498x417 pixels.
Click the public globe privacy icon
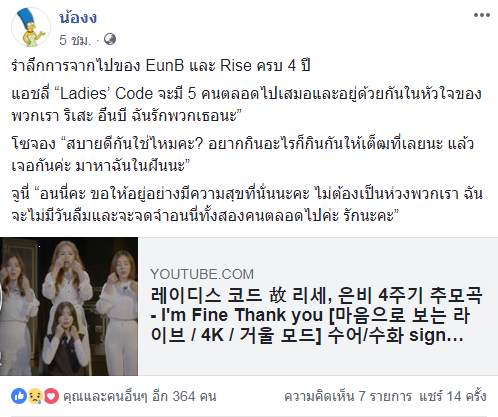pyautogui.click(x=110, y=40)
